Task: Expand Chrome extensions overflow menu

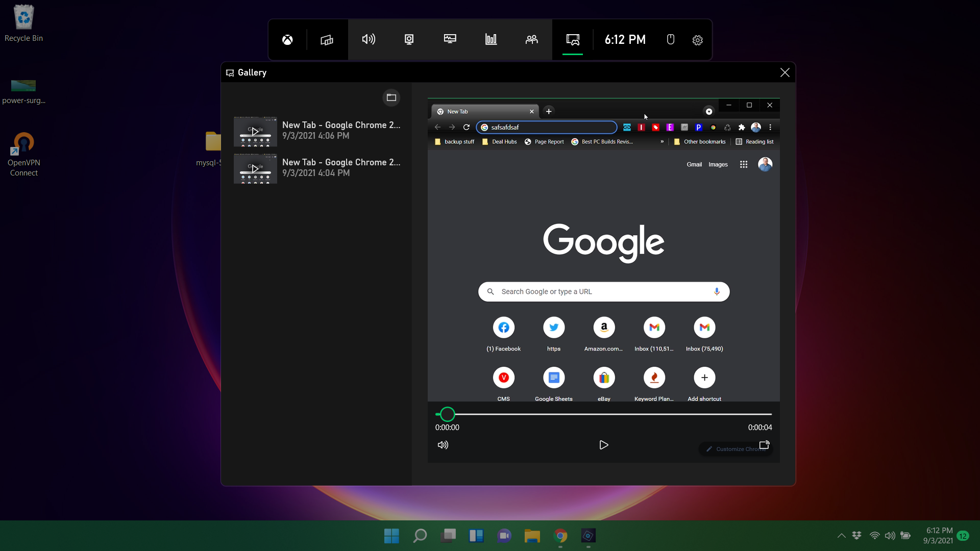Action: click(741, 127)
